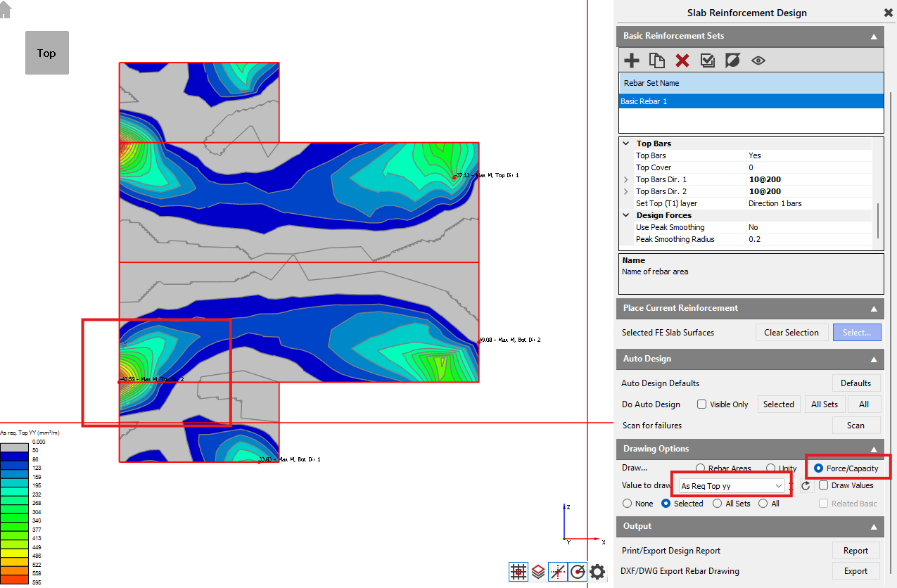Collapse the Auto Design section header
The height and width of the screenshot is (588, 897).
[874, 359]
